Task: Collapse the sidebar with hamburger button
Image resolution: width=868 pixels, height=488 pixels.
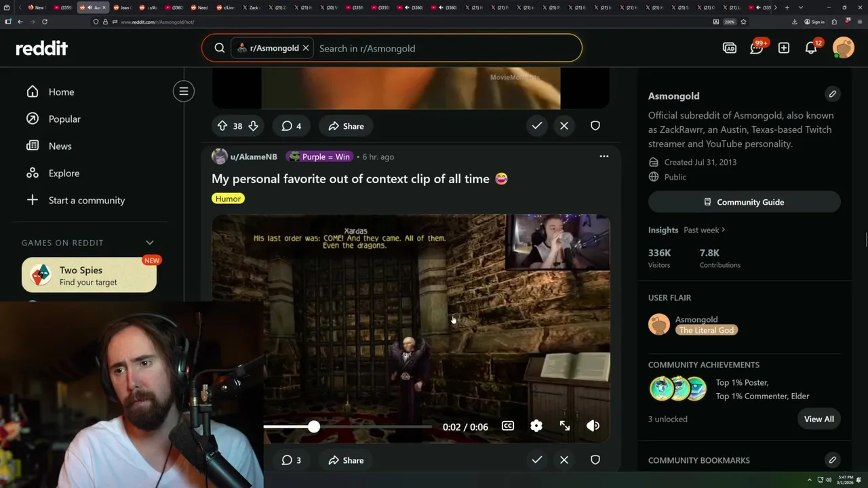Action: click(184, 91)
